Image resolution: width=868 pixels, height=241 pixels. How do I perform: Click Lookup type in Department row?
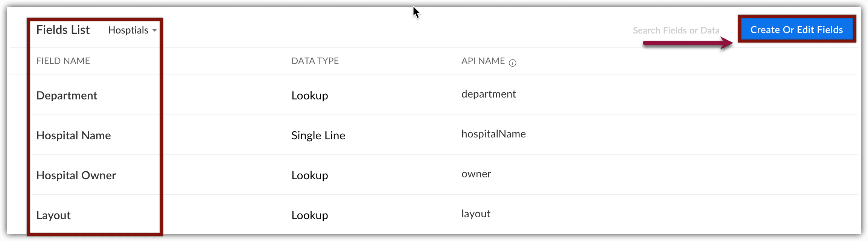coord(309,96)
